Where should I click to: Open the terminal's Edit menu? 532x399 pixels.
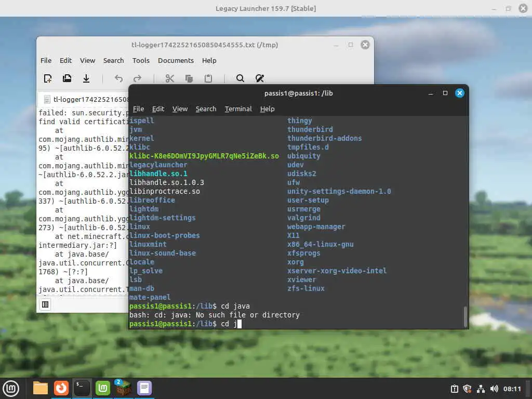(158, 109)
